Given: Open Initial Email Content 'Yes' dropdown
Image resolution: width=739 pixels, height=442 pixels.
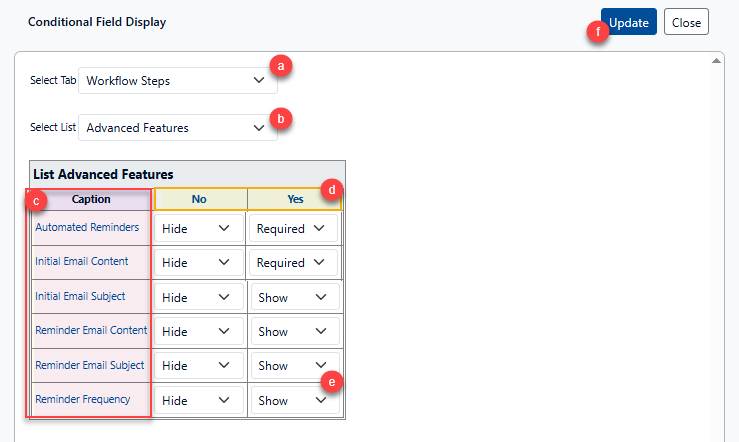Looking at the screenshot, I should [x=293, y=263].
